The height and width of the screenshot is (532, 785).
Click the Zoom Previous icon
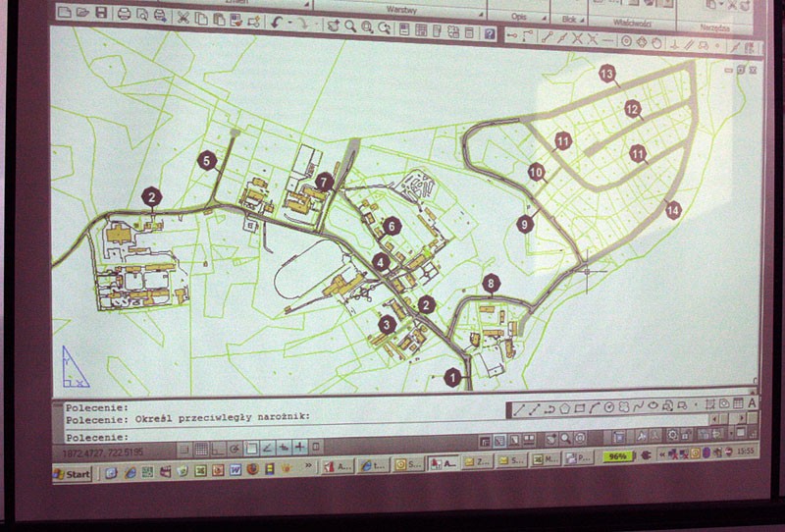[384, 28]
